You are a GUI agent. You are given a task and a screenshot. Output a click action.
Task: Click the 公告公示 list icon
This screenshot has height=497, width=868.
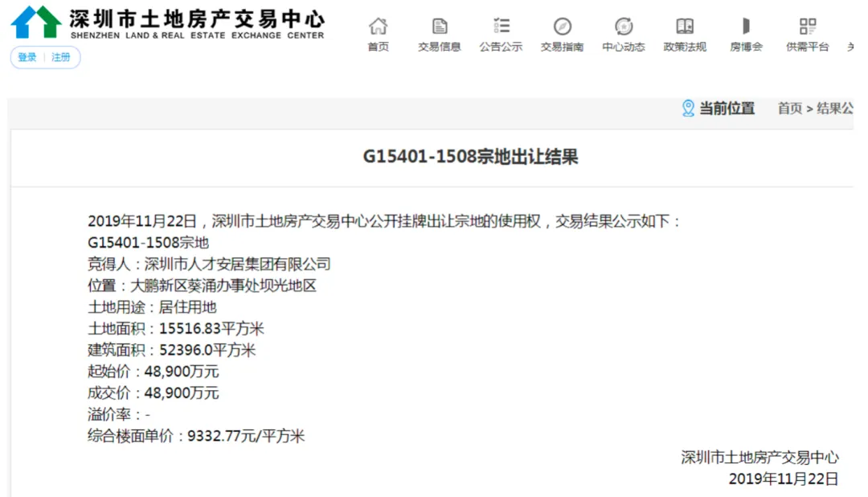click(x=501, y=26)
